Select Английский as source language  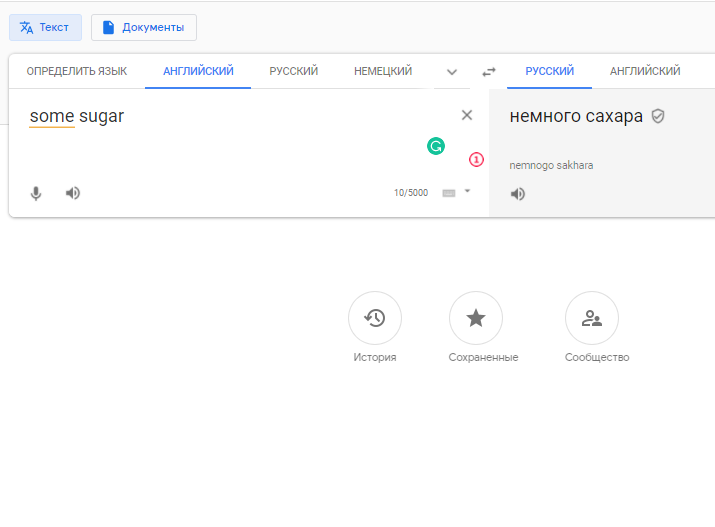pos(198,71)
